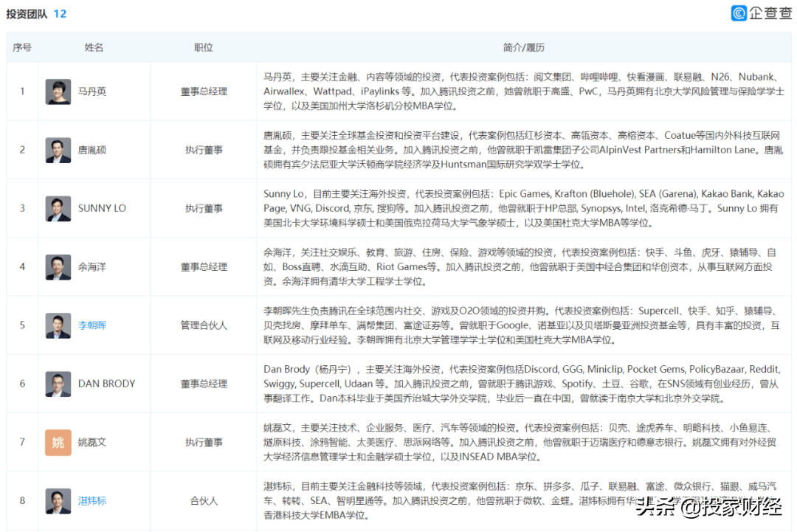
Task: Select 管理合伙人 in 李朝晖's row
Action: click(203, 325)
